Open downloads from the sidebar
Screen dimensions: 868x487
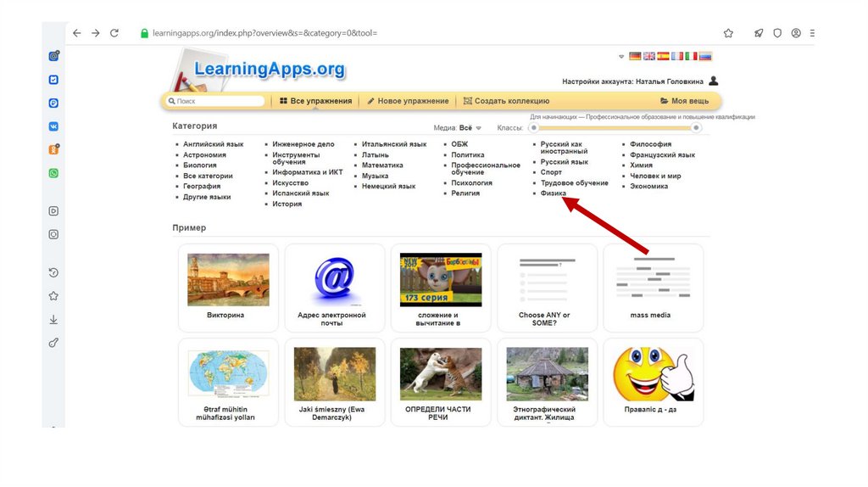53,320
